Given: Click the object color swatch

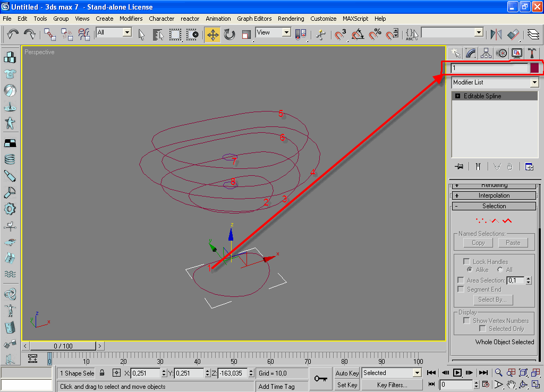Looking at the screenshot, I should 534,68.
